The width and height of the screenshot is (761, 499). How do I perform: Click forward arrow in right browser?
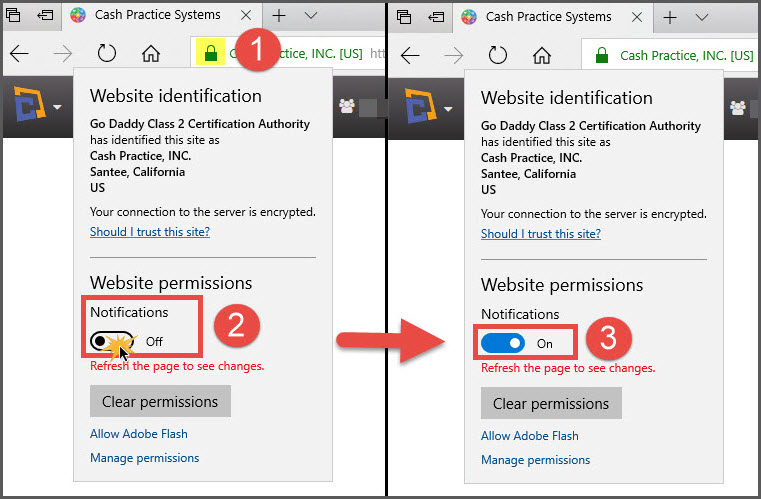click(454, 55)
